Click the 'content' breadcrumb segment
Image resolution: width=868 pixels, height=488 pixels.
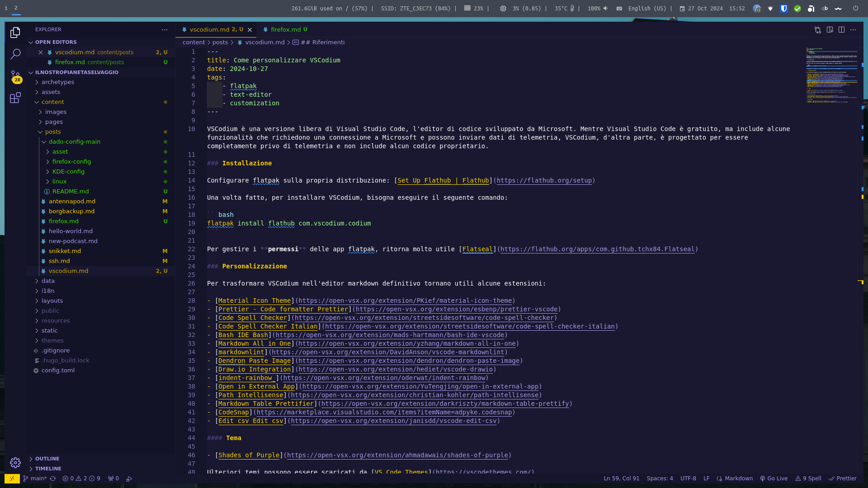(x=194, y=42)
